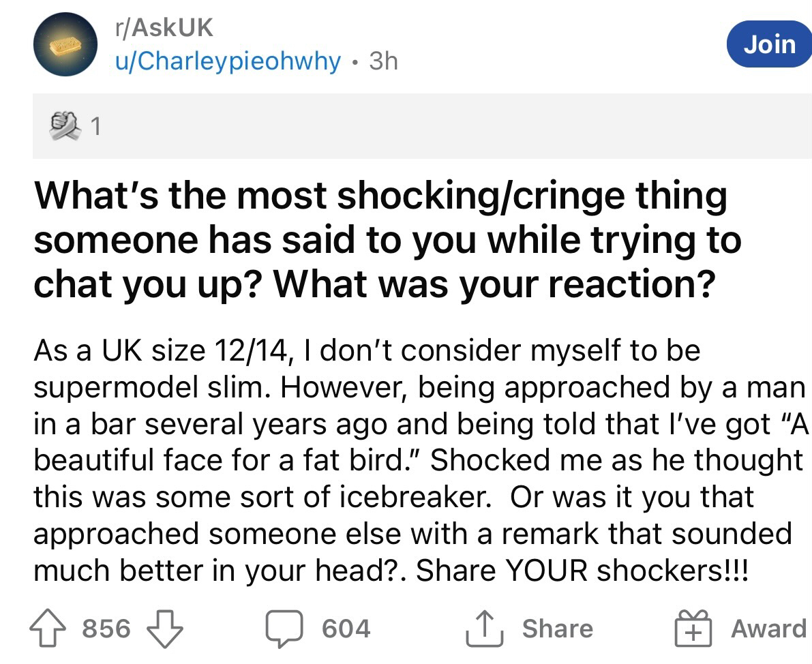This screenshot has height=664, width=812.
Task: Open u/Charleypieohwhy's user profile
Action: point(227,61)
